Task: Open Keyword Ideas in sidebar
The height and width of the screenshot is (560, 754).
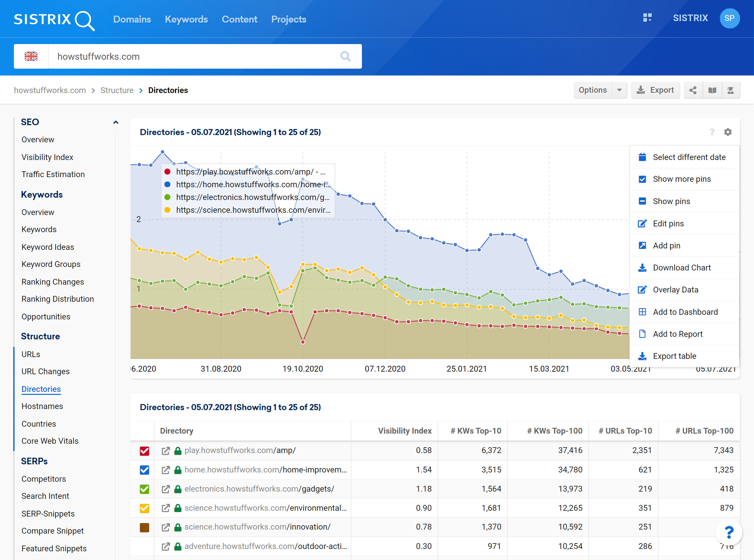Action: [x=48, y=248]
